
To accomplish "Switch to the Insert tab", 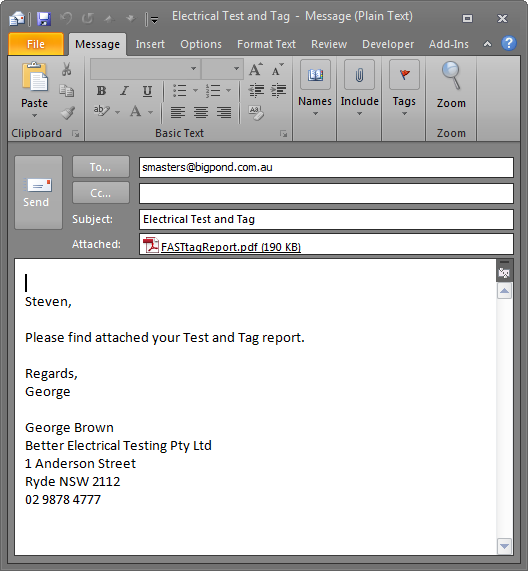I will coord(150,44).
